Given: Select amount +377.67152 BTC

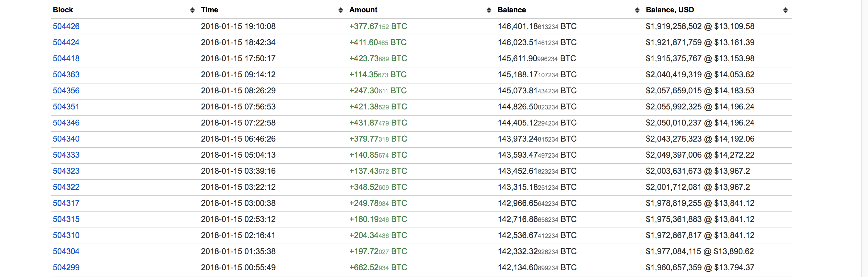Looking at the screenshot, I should pos(378,26).
